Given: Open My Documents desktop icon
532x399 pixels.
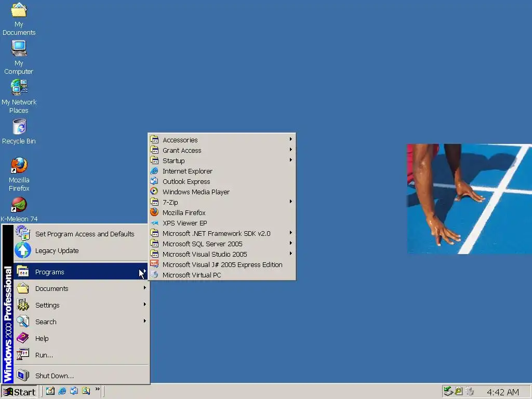Looking at the screenshot, I should pyautogui.click(x=19, y=19).
